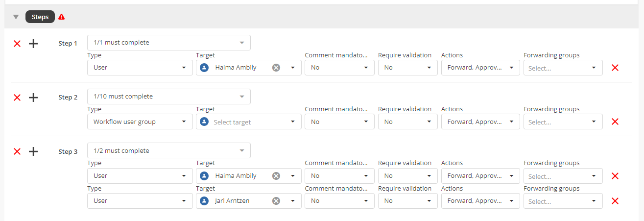Click the red warning icon next to Steps
Viewport: 644px width, 221px height.
coord(61,17)
